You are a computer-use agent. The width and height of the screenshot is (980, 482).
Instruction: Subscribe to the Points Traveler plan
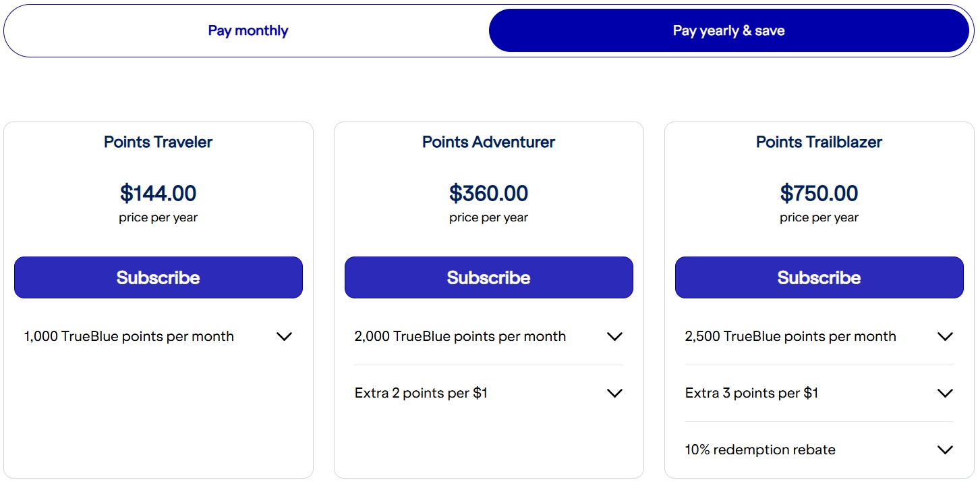(x=158, y=277)
